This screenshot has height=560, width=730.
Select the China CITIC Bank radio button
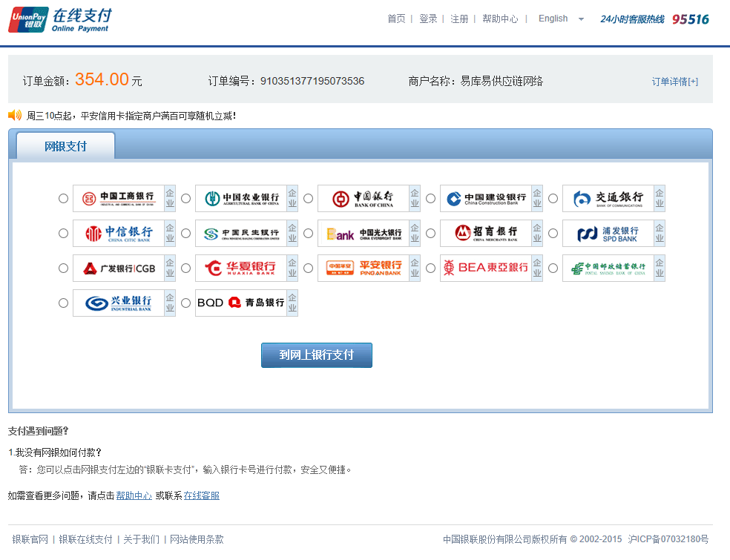coord(63,233)
